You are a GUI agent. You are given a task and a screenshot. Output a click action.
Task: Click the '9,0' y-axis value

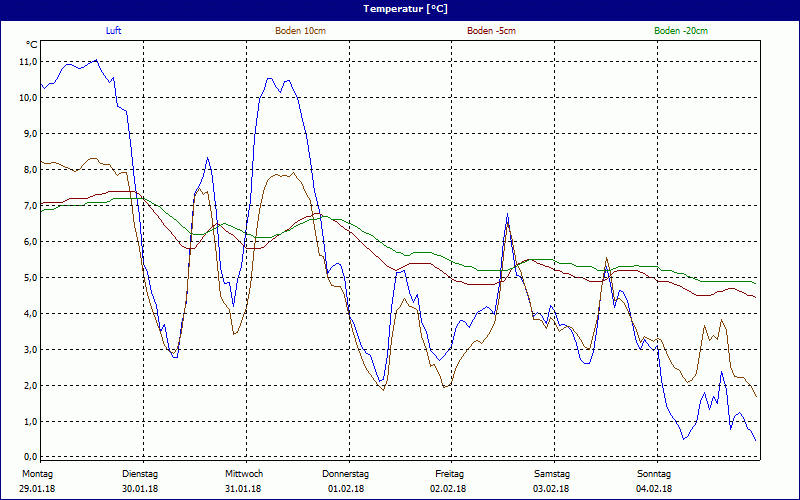click(30, 134)
